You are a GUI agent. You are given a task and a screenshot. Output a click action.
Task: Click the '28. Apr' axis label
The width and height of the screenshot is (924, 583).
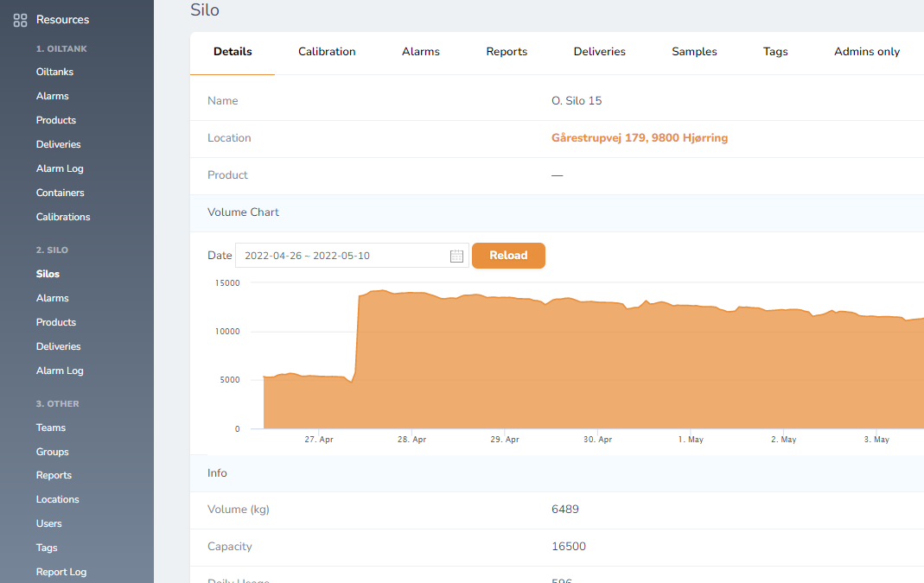pos(412,440)
